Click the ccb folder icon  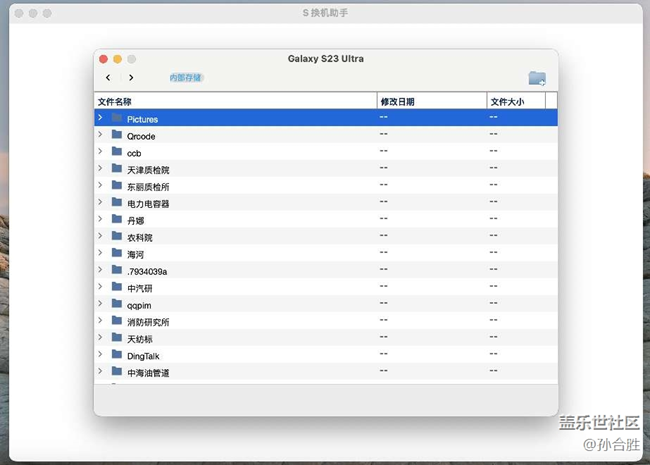click(117, 152)
